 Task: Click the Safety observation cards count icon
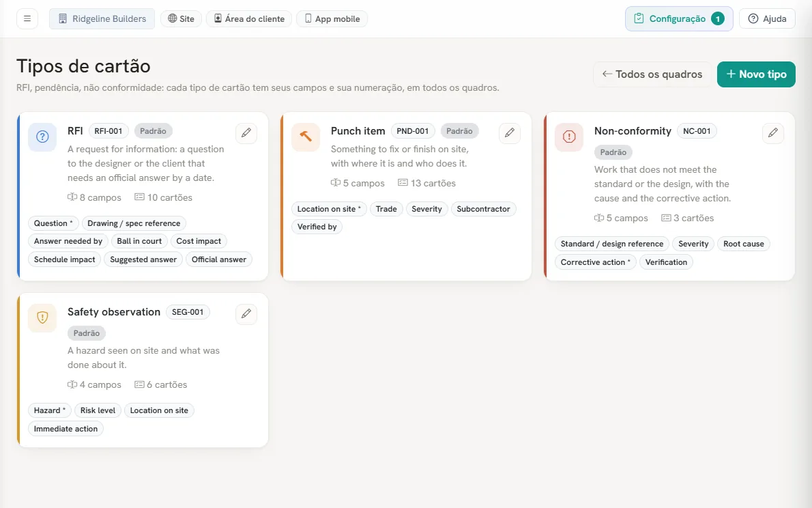point(139,384)
